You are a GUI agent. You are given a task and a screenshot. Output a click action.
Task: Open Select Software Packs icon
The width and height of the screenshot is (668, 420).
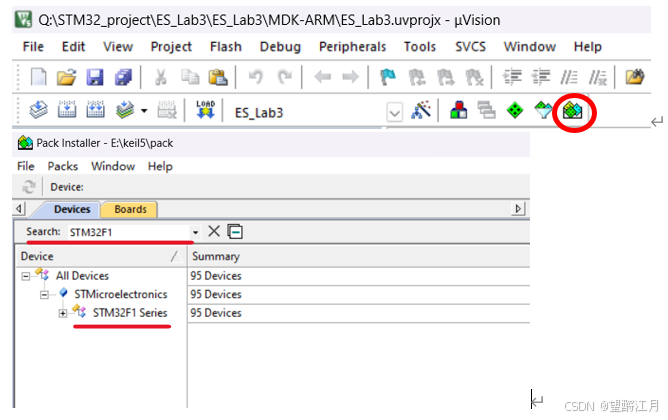pyautogui.click(x=543, y=110)
